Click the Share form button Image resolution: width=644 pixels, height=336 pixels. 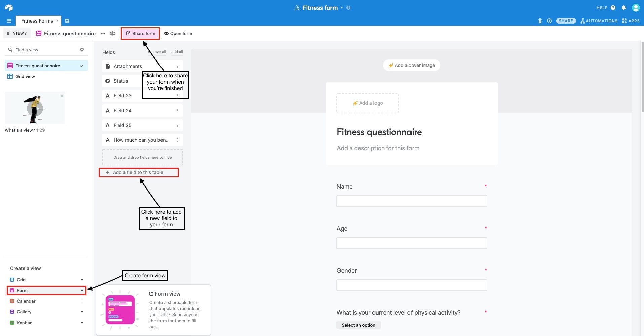click(140, 33)
